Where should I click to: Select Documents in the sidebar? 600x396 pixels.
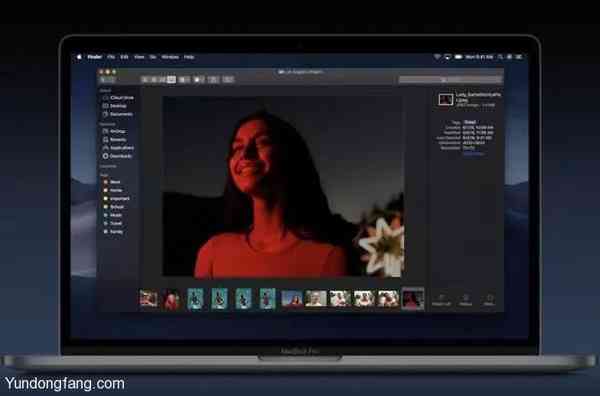[117, 114]
